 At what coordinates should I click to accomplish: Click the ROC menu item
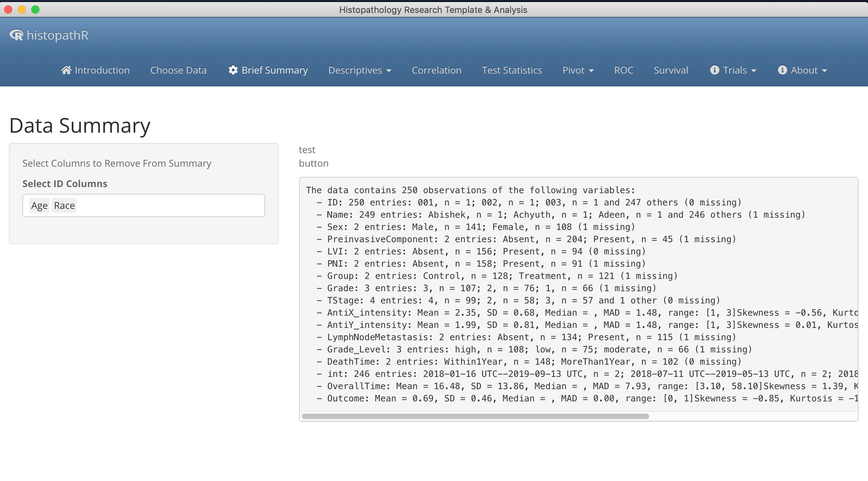click(624, 70)
